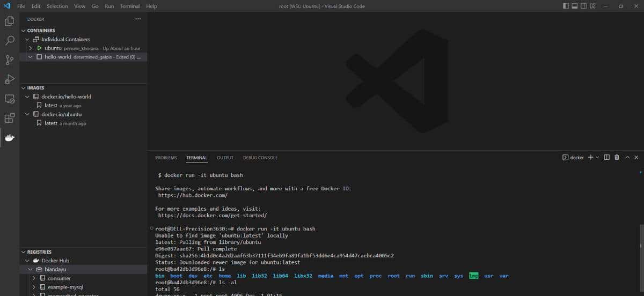Open the Terminal menu
This screenshot has width=644, height=296.
[130, 6]
